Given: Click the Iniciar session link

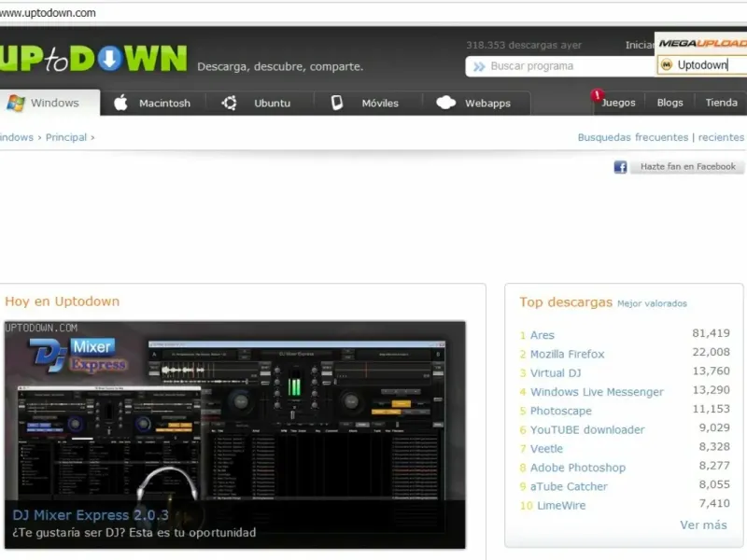Looking at the screenshot, I should click(x=640, y=45).
